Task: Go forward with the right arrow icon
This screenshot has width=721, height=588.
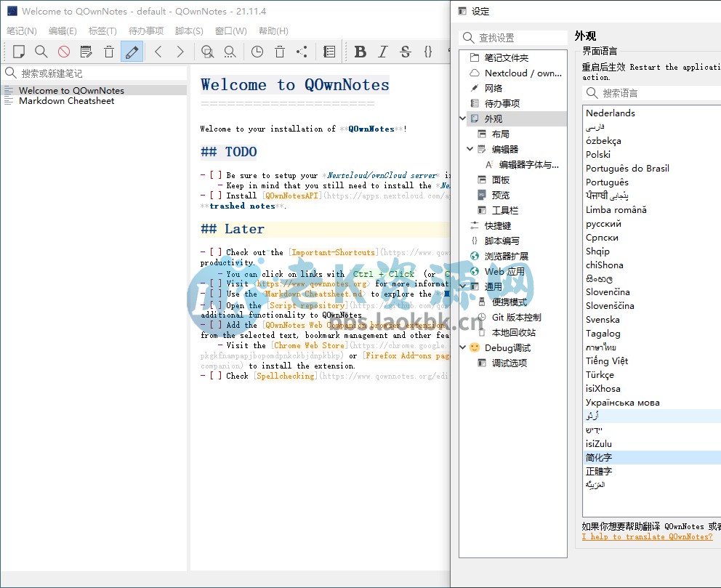Action: click(x=180, y=52)
